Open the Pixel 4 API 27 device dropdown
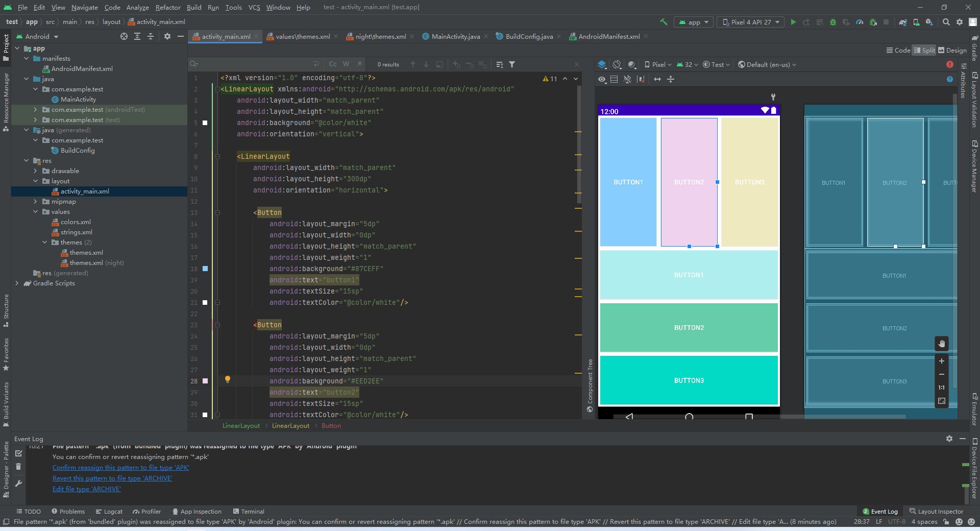The height and width of the screenshot is (531, 980). click(x=751, y=22)
